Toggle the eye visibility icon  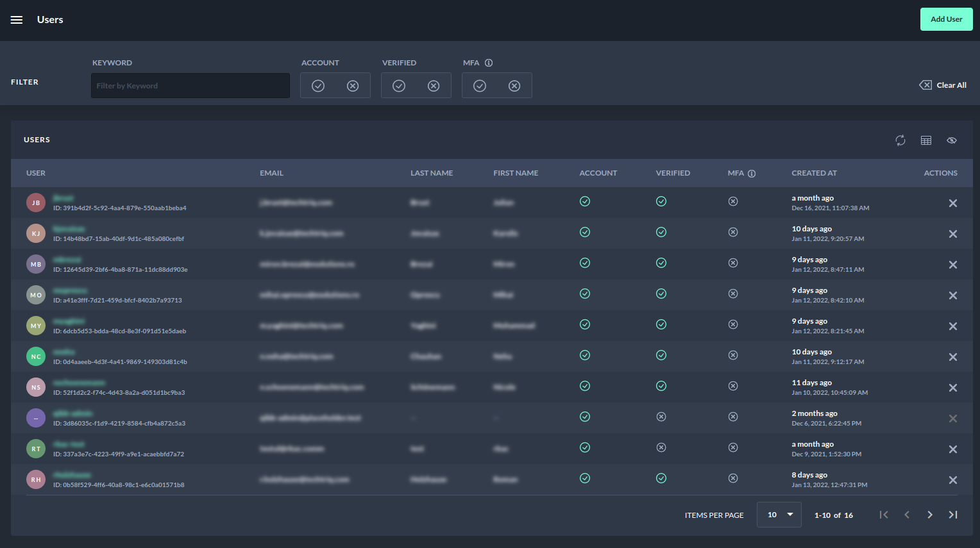[952, 140]
